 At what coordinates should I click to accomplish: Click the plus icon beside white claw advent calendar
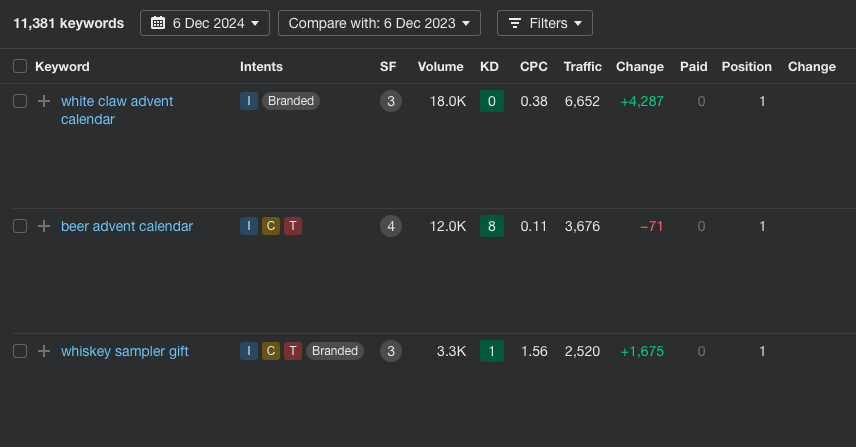coord(44,101)
